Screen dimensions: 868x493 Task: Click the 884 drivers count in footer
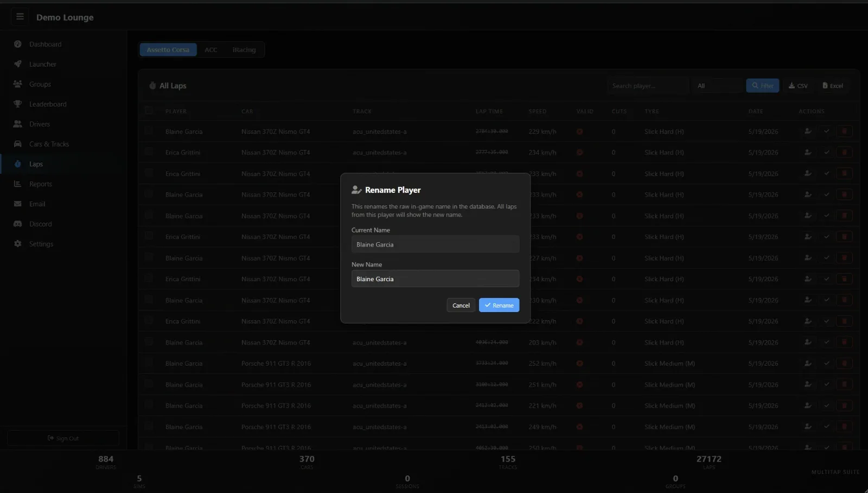click(x=106, y=459)
